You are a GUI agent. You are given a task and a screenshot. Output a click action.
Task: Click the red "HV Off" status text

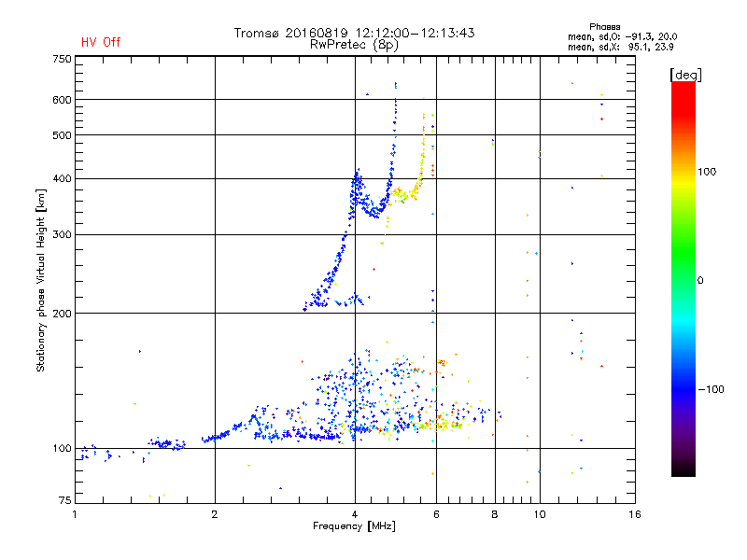(101, 42)
